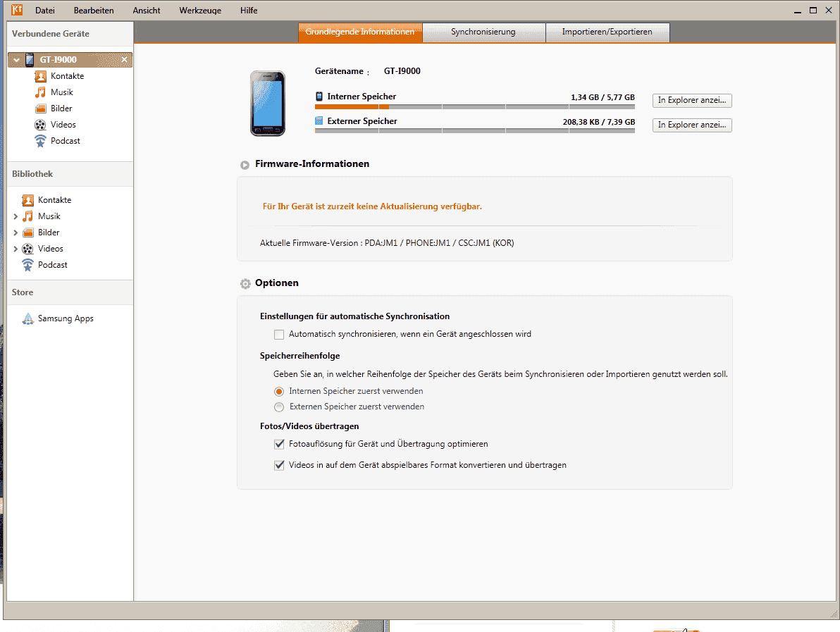Toggle Videos konvertieren und übertragen checkbox
The height and width of the screenshot is (632, 840).
click(279, 465)
